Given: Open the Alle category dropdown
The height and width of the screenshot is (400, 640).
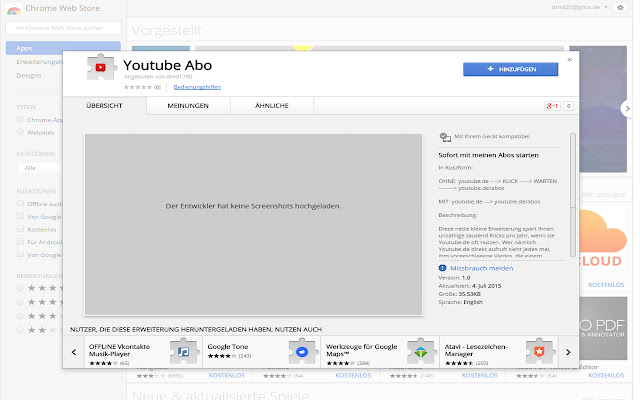Looking at the screenshot, I should (40, 168).
